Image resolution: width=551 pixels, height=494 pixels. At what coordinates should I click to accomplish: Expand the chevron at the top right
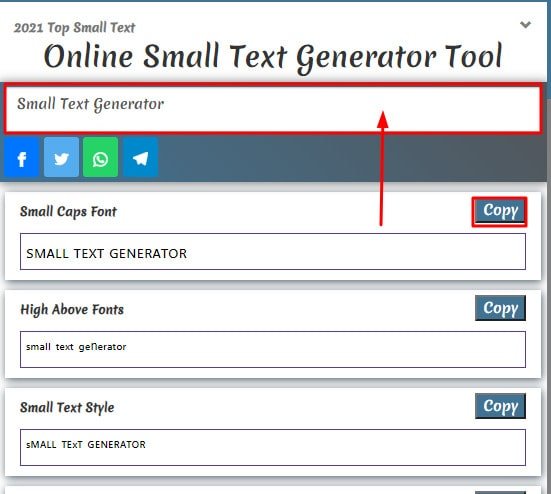point(525,25)
